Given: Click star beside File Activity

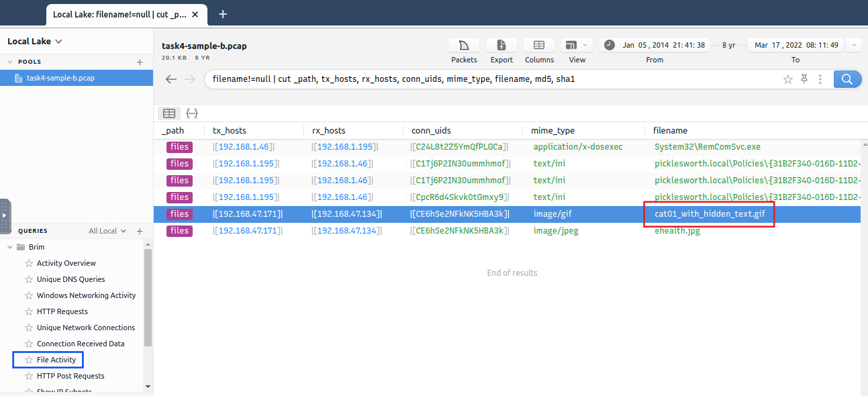Looking at the screenshot, I should 29,360.
